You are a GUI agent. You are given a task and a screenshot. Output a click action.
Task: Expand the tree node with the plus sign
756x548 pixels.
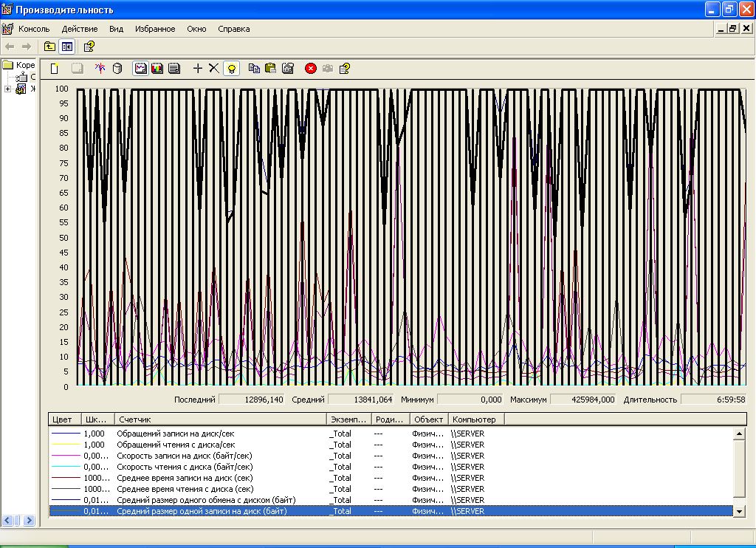coord(8,89)
